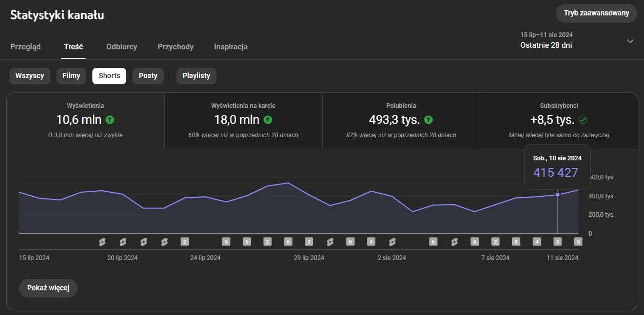Image resolution: width=644 pixels, height=315 pixels.
Task: Click the green up arrow beside 10,6 mln
Action: click(110, 120)
